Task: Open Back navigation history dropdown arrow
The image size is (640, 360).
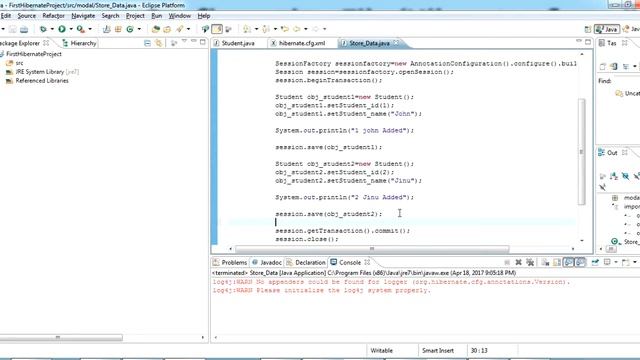Action: pyautogui.click(x=306, y=29)
